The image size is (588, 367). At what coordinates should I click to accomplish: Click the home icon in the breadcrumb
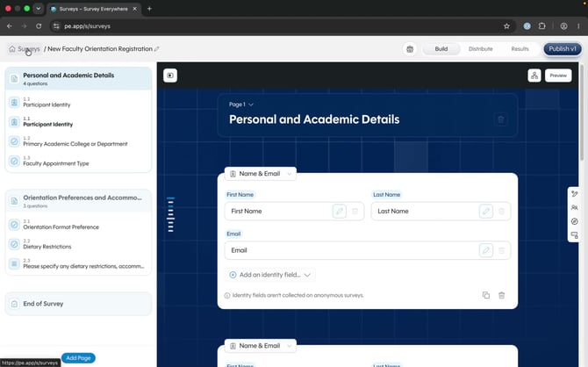point(12,49)
